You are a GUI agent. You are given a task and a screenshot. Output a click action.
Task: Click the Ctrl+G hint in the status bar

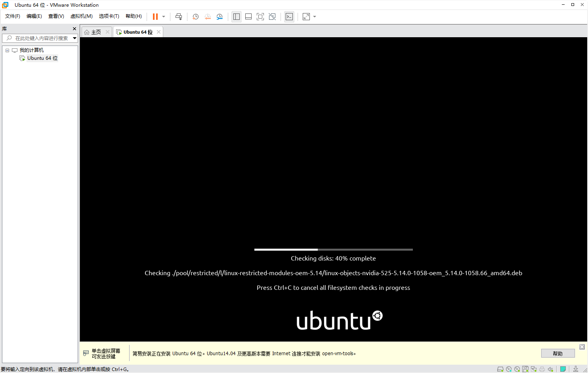[120, 369]
